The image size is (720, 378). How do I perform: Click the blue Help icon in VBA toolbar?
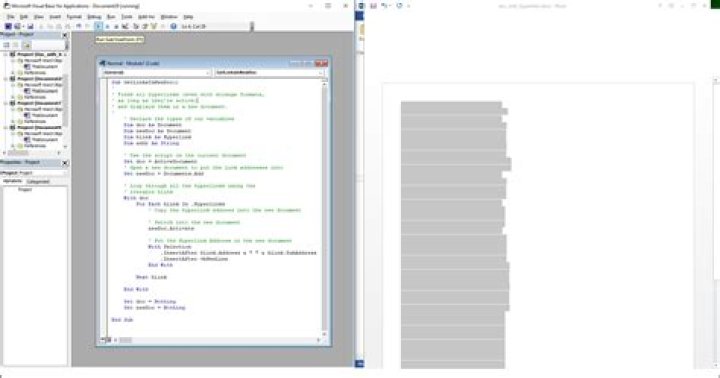pos(173,26)
